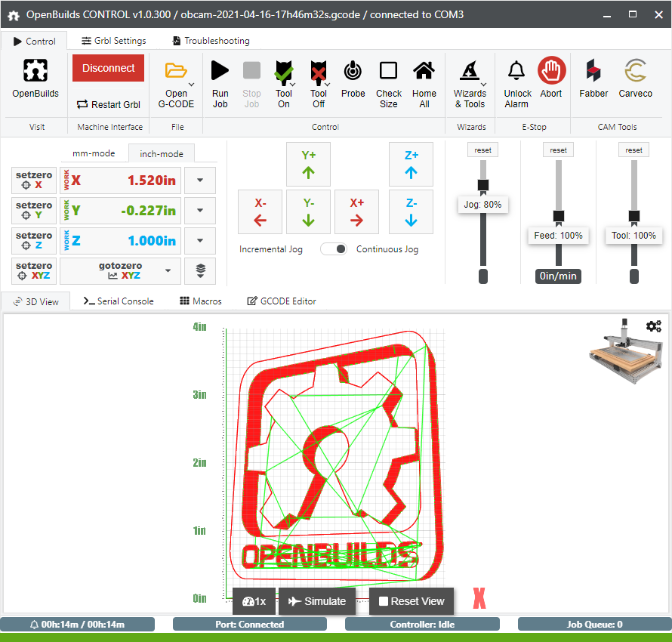Image resolution: width=672 pixels, height=642 pixels.
Task: Click the Simulate button
Action: (x=317, y=601)
